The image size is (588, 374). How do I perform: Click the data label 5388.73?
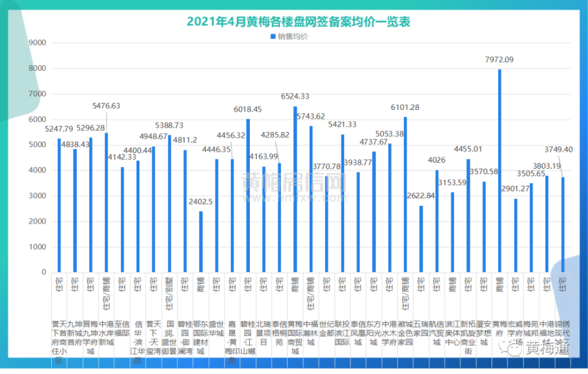[x=169, y=125]
